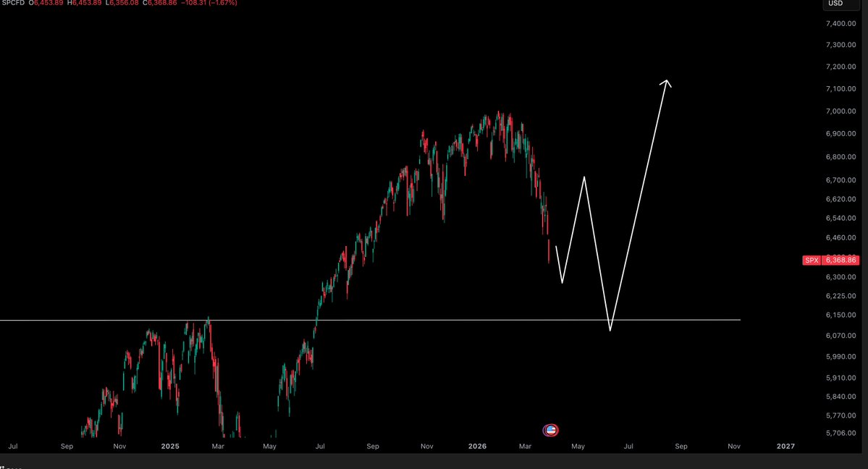
Task: Click the Mar label right after 2025
Action: point(218,447)
